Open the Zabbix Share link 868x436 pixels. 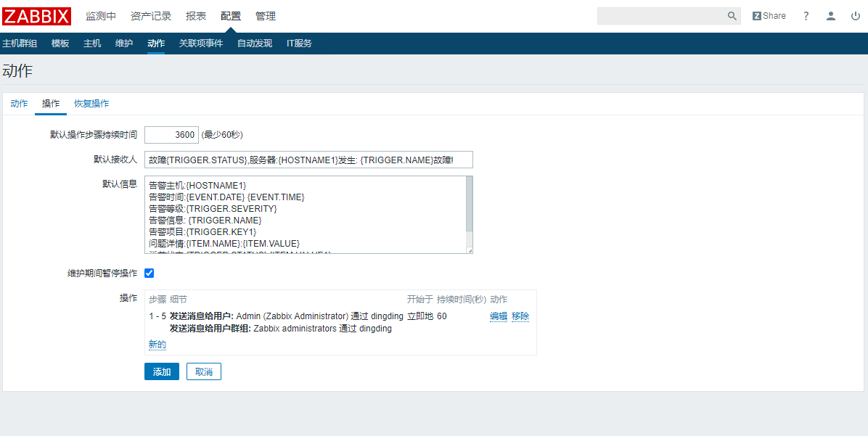769,16
